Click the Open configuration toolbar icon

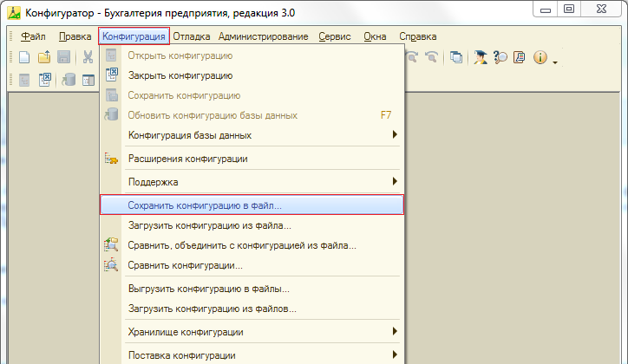click(x=24, y=80)
